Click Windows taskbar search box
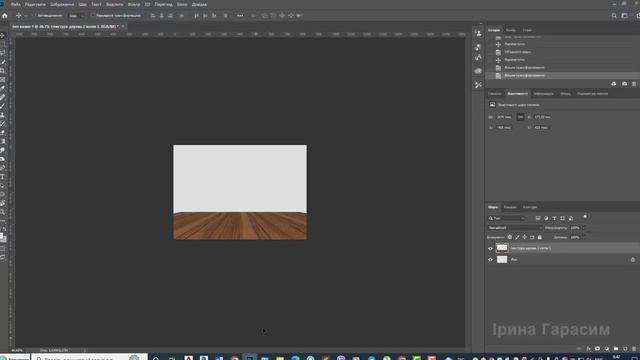Viewport: 640px width, 360px height. click(89, 358)
